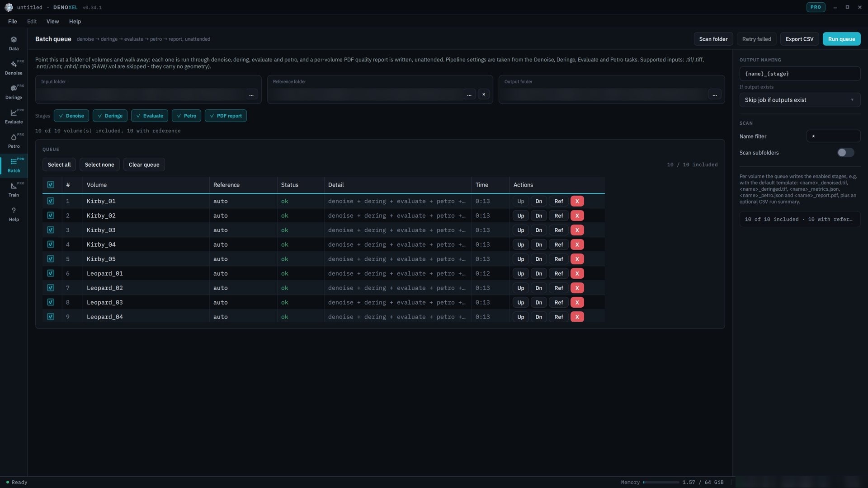Remove Leopard_02 from the queue
The image size is (868, 488).
pos(577,288)
